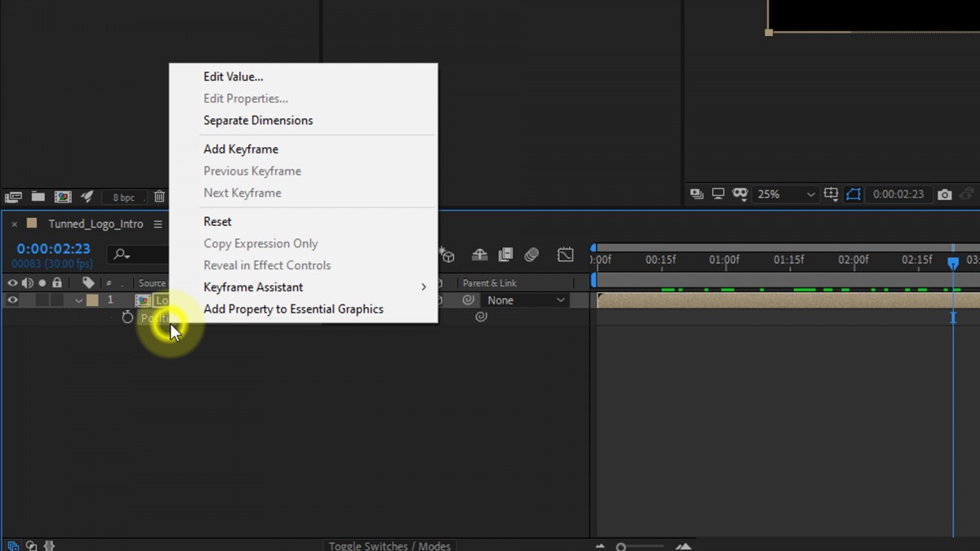Screen dimensions: 980x551
Task: Click the current time indicator playhead
Action: [x=953, y=263]
